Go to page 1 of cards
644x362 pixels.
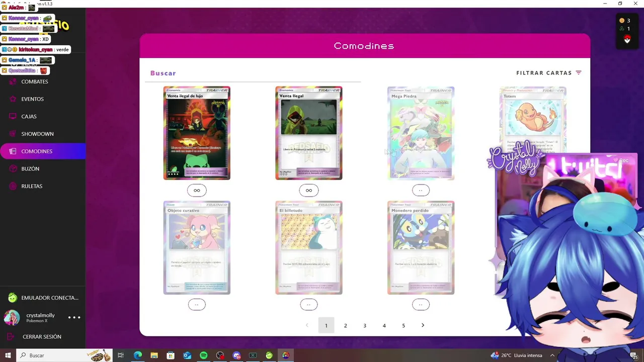(x=326, y=325)
